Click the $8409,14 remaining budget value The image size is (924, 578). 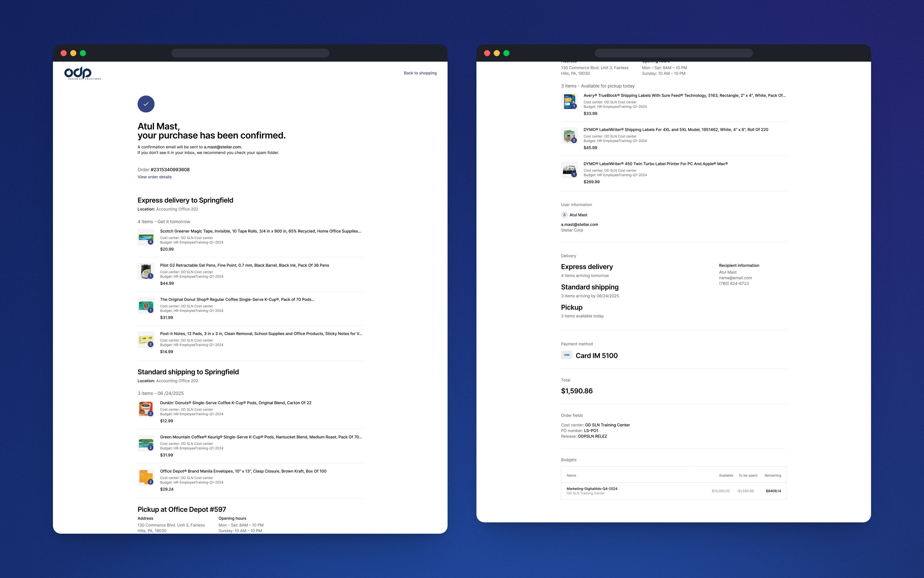click(773, 491)
